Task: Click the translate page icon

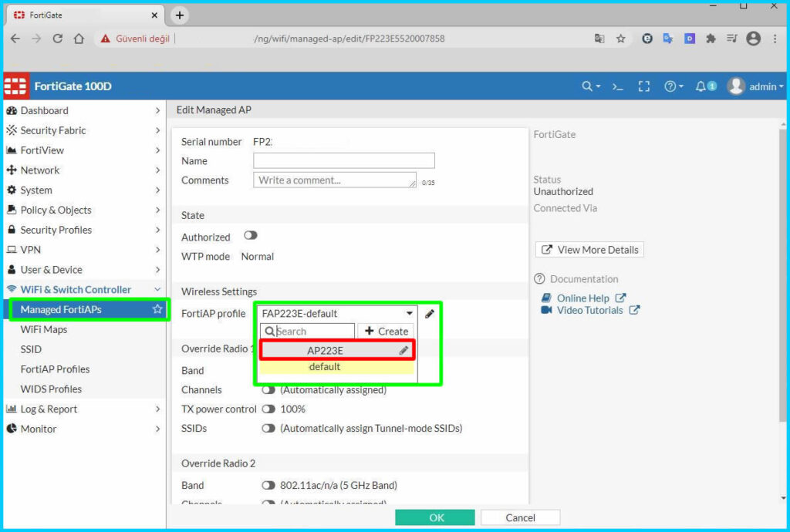Action: coord(599,39)
